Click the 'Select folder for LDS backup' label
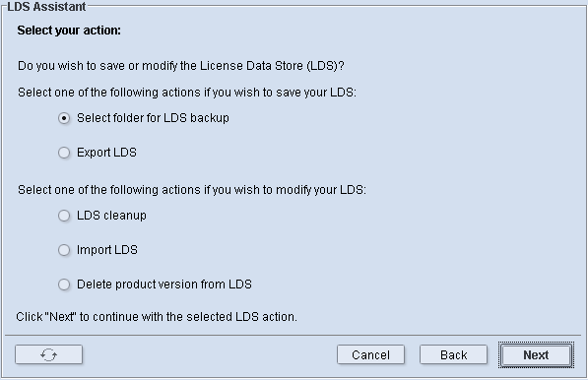The image size is (588, 380). point(153,118)
